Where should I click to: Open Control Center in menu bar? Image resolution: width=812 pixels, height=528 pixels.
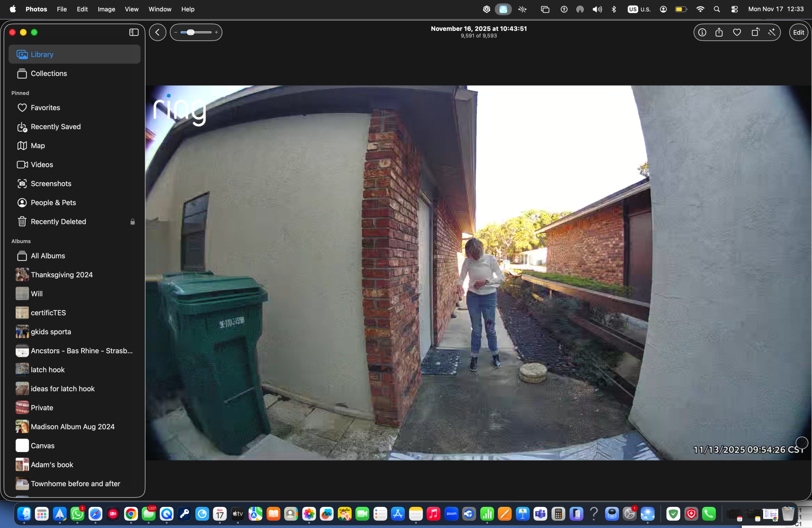(734, 9)
